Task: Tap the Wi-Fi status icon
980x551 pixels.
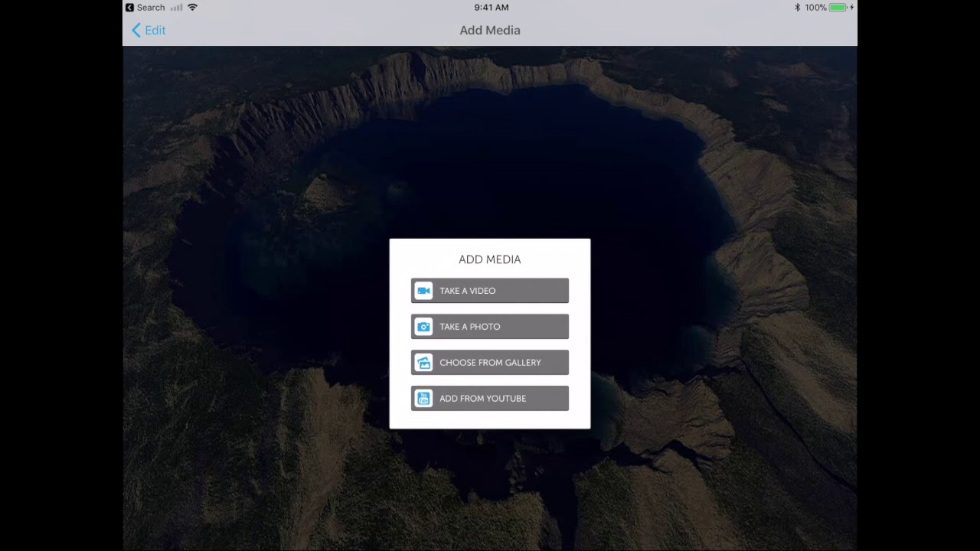Action: (x=192, y=7)
